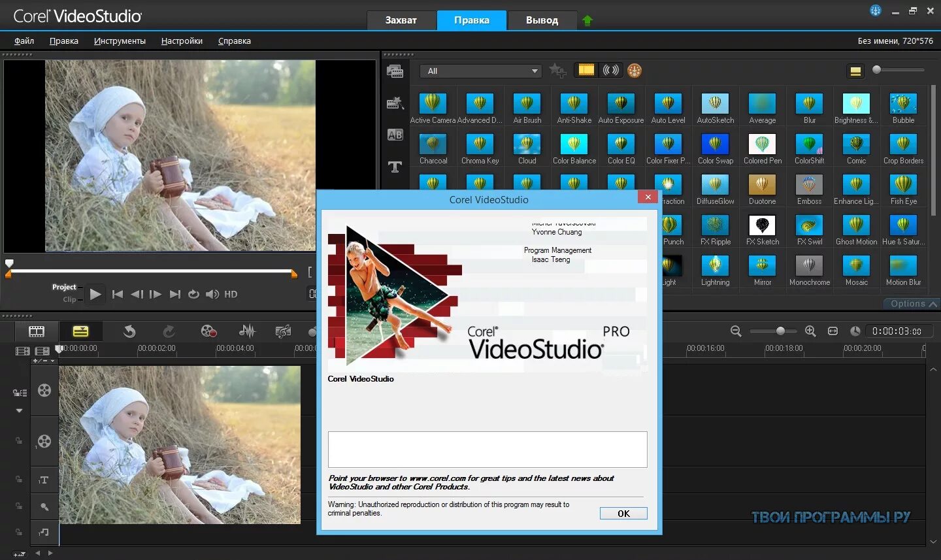Select the FX Sketch filter
941x560 pixels.
point(763,230)
